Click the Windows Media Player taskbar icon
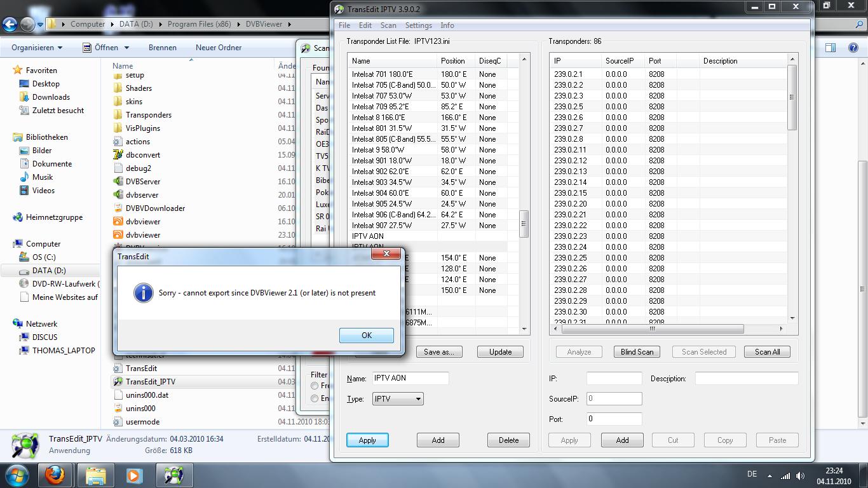 [134, 475]
